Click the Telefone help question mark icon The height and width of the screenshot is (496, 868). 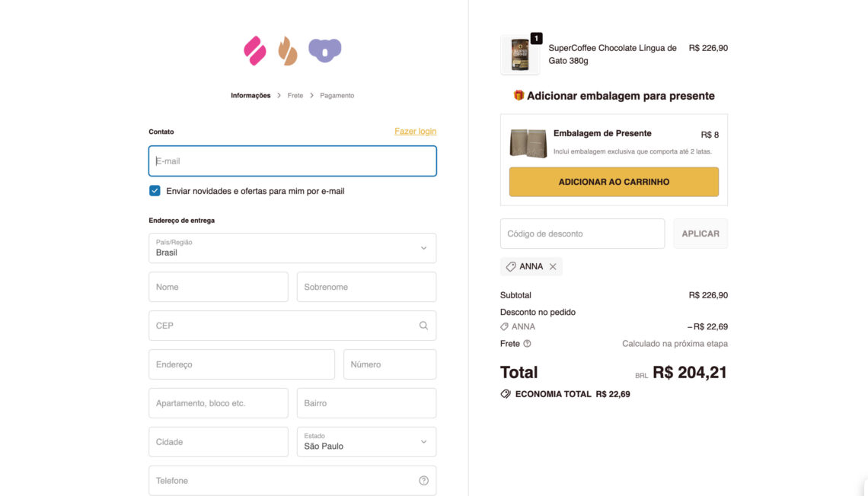coord(423,481)
